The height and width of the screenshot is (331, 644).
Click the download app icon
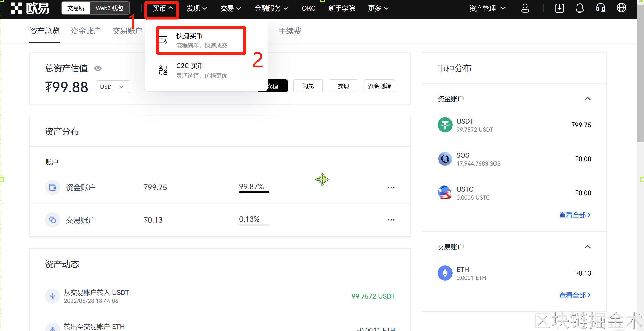[559, 8]
